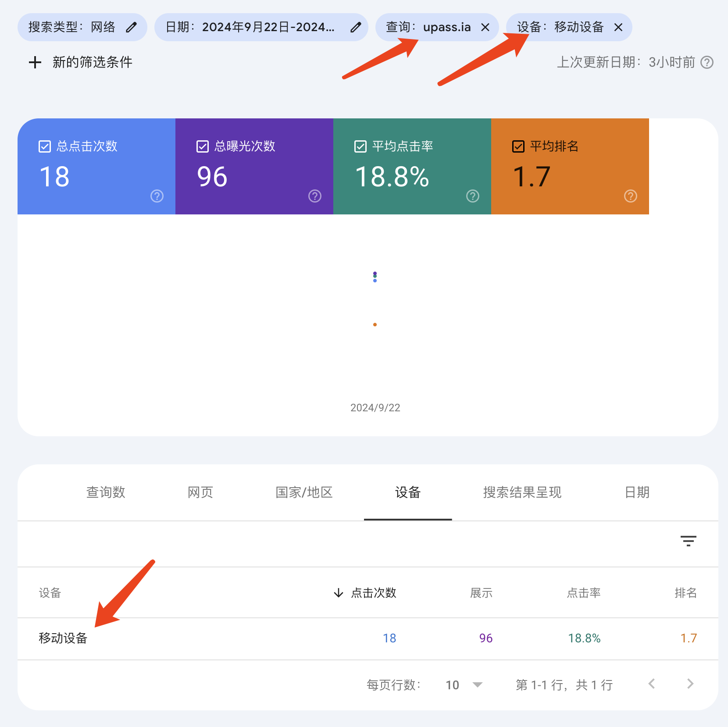Image resolution: width=728 pixels, height=727 pixels.
Task: Open the table filter rows icon
Action: [x=689, y=541]
